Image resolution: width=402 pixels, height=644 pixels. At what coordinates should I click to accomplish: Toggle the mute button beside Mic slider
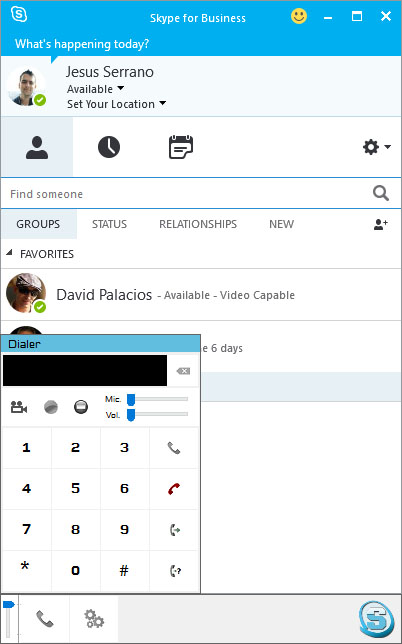[x=81, y=407]
